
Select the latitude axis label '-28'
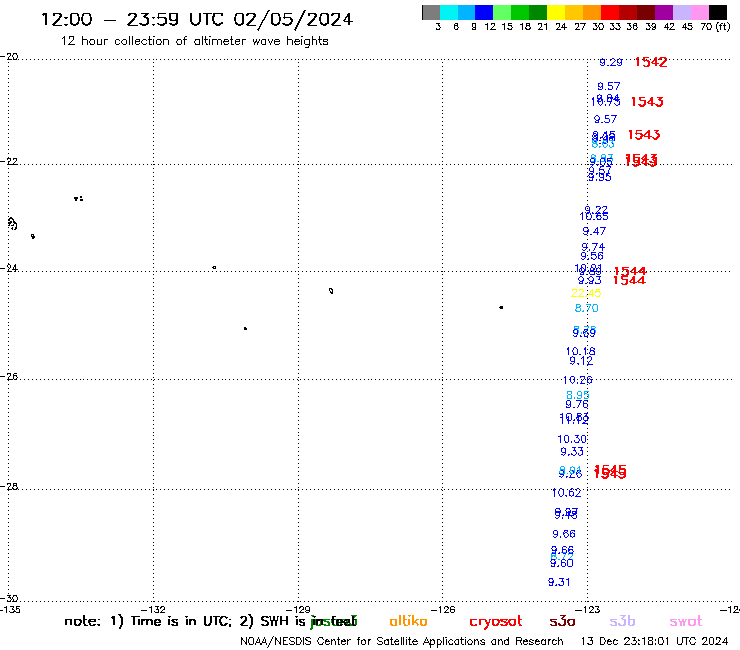pos(9,486)
